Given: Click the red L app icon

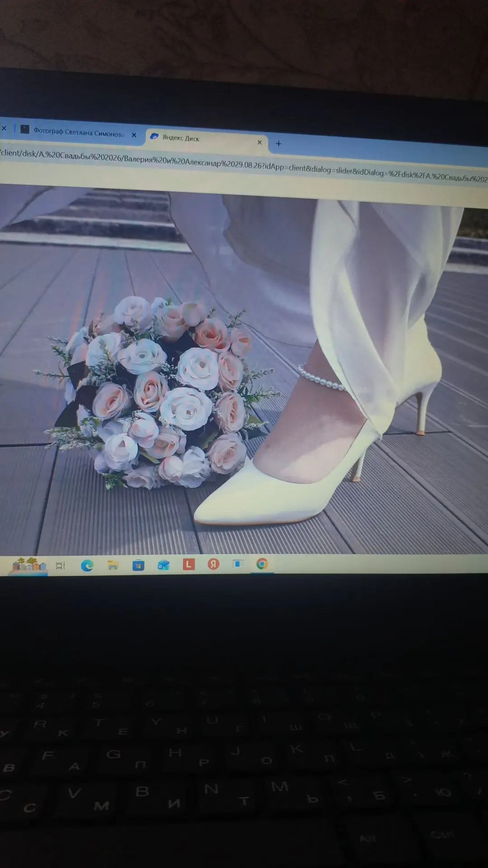Looking at the screenshot, I should click(188, 564).
